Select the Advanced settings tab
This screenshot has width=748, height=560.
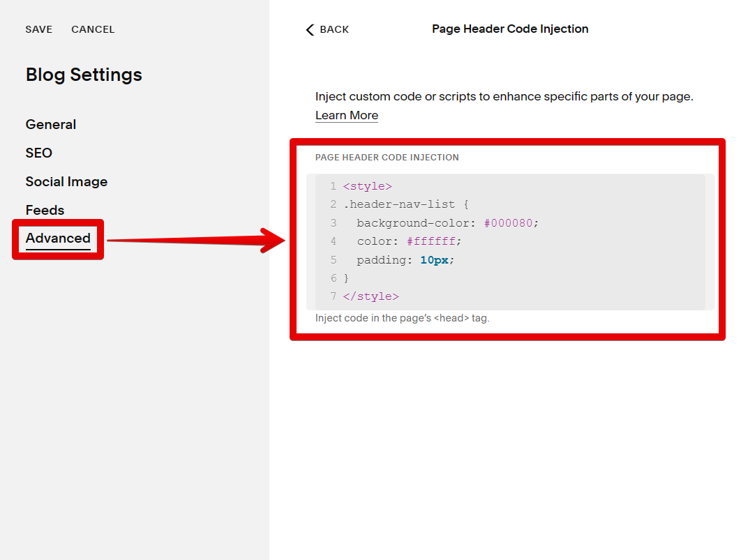tap(58, 239)
